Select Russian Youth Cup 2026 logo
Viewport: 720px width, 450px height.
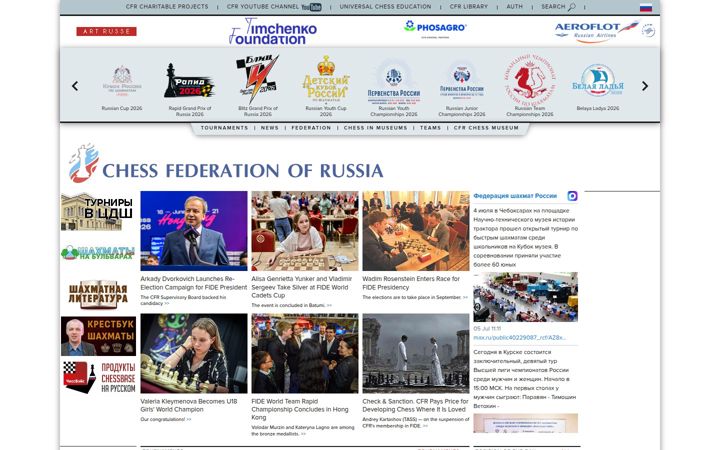click(x=326, y=79)
